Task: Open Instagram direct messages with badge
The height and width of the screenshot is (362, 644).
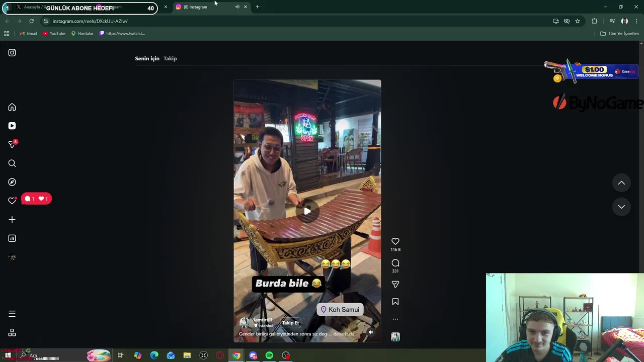Action: (12, 144)
